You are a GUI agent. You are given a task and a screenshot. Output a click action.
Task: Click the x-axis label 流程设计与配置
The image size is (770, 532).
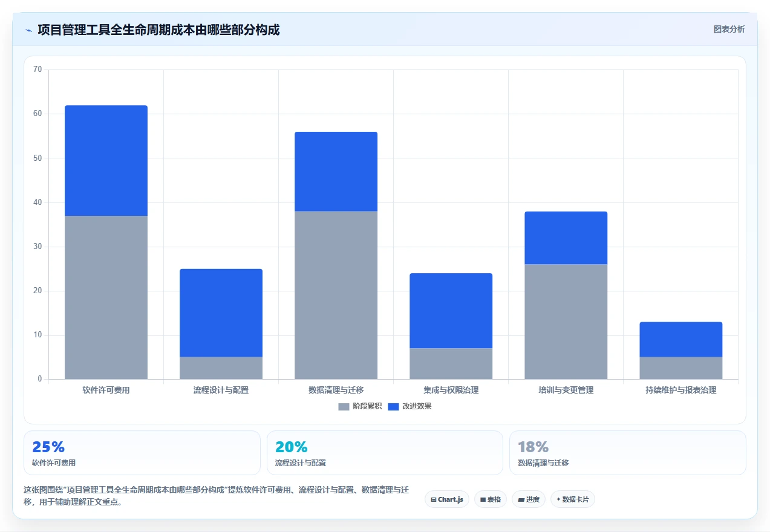[221, 390]
